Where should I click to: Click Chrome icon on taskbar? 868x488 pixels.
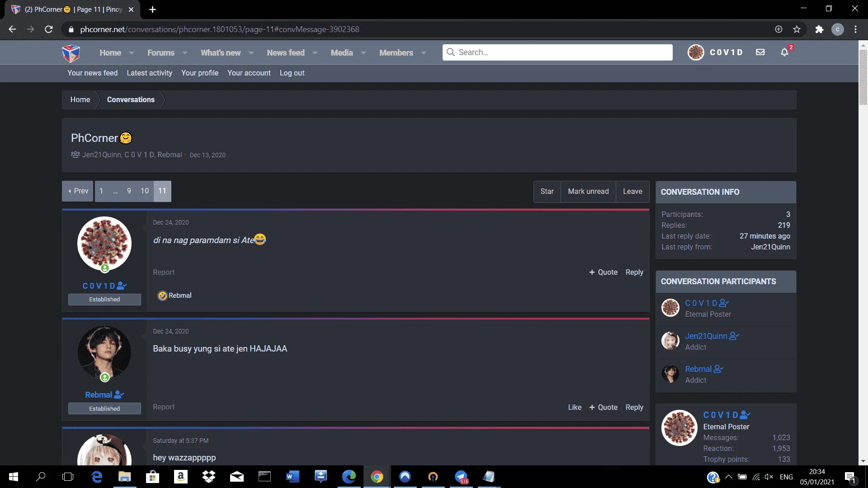(377, 477)
